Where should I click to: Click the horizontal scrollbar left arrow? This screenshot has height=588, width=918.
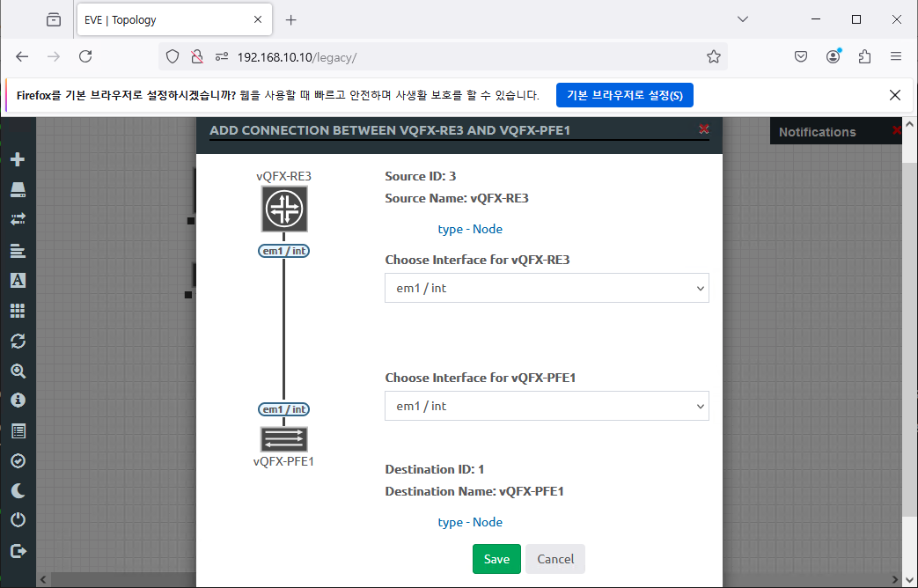point(43,580)
